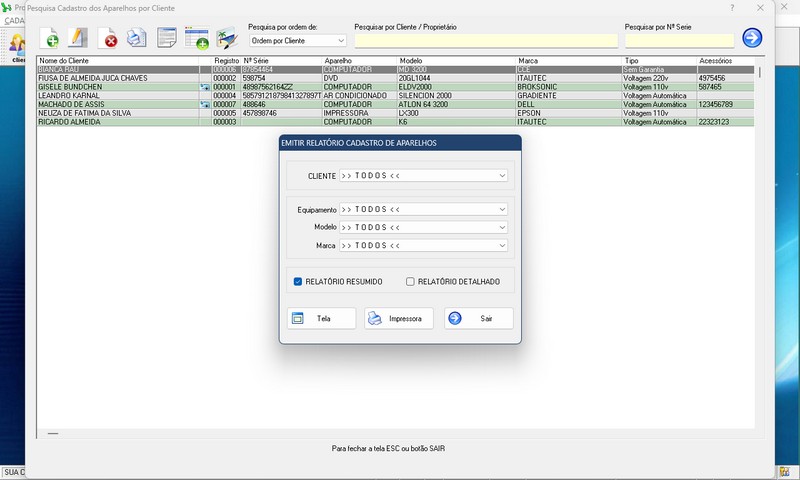
Task: Click the Tela button to preview report
Action: [x=321, y=318]
